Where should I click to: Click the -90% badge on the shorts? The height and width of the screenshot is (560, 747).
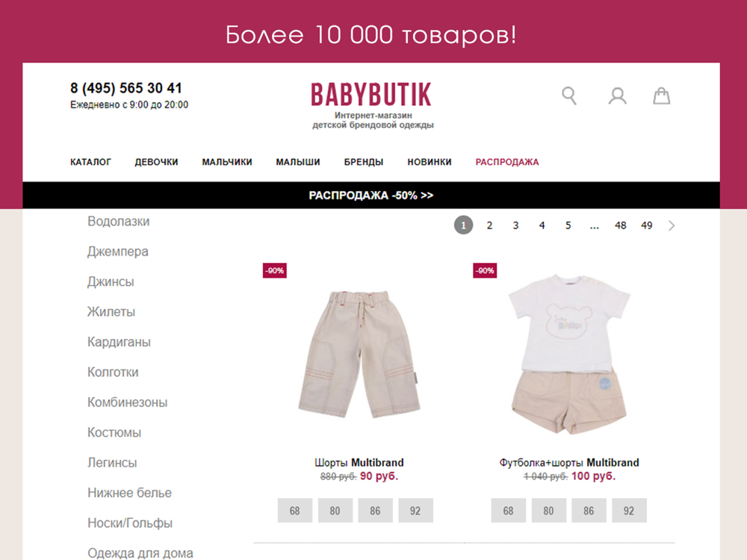click(x=275, y=270)
